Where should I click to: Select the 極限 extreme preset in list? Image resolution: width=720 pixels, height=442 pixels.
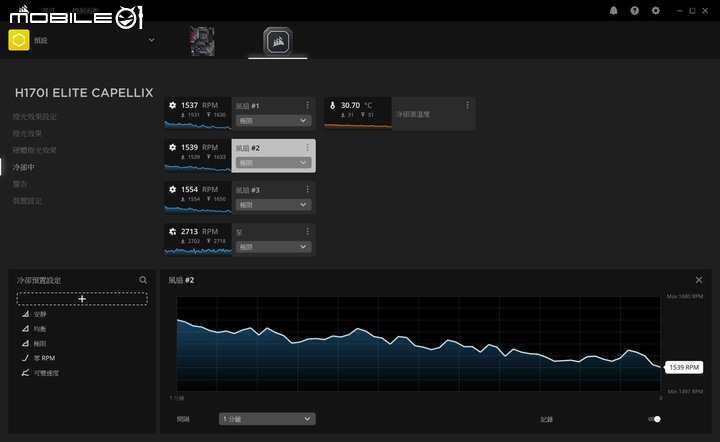point(40,344)
